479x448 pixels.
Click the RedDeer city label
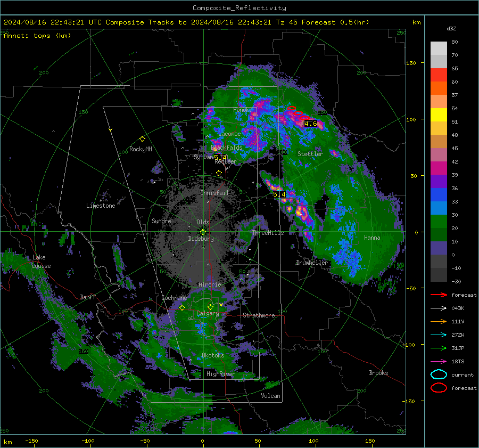pyautogui.click(x=226, y=161)
